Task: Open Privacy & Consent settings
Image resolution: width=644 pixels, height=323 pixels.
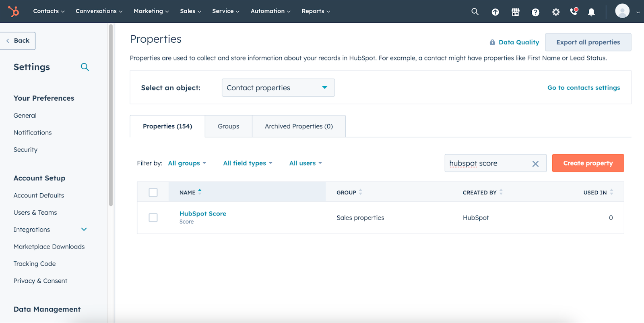Action: tap(40, 281)
